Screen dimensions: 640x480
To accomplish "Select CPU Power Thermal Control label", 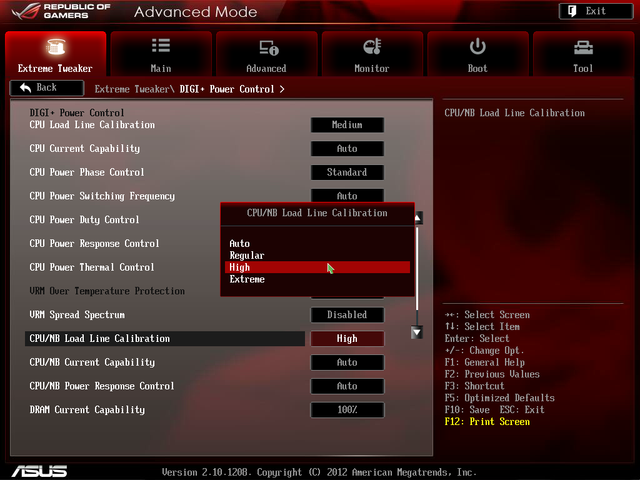I will 92,267.
